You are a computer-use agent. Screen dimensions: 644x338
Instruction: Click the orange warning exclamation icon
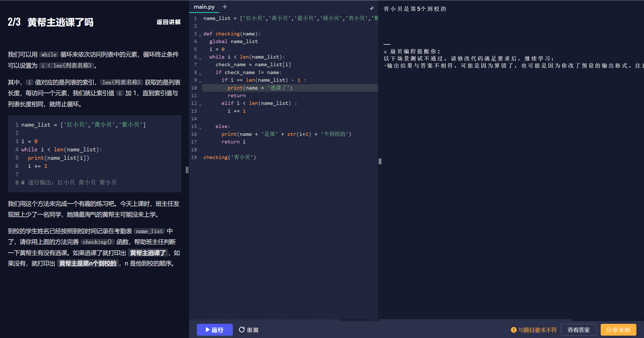coord(514,330)
